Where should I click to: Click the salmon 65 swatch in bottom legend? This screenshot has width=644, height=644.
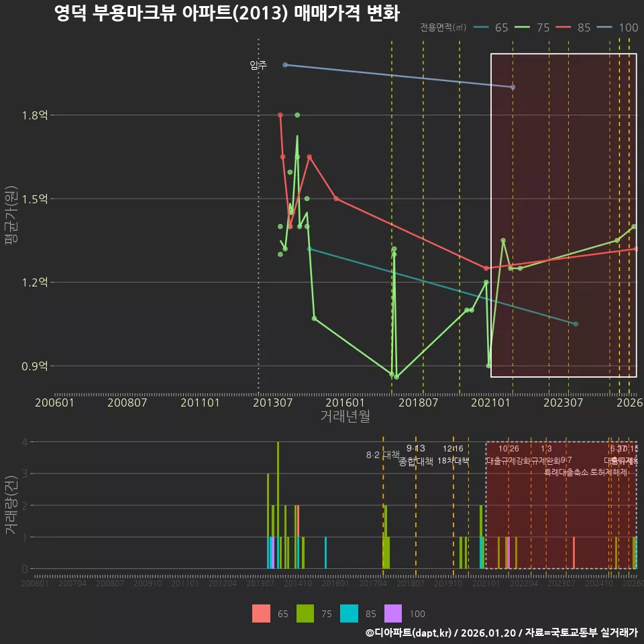click(x=261, y=613)
